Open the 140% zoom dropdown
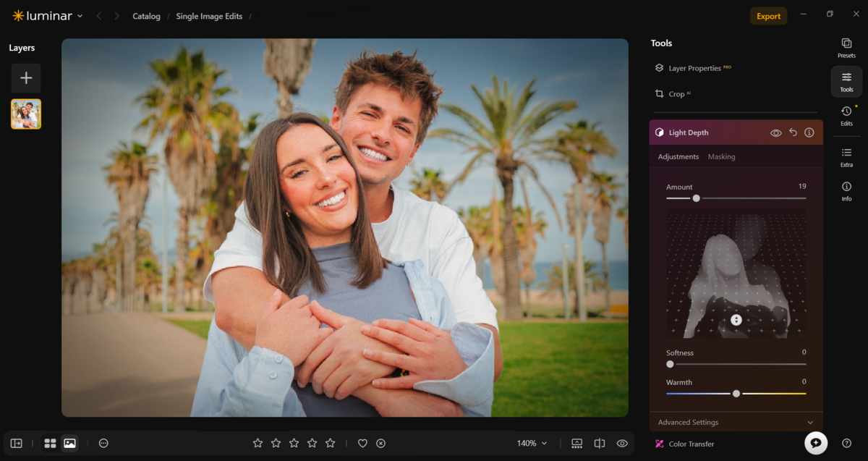Viewport: 868px width, 461px height. 532,443
